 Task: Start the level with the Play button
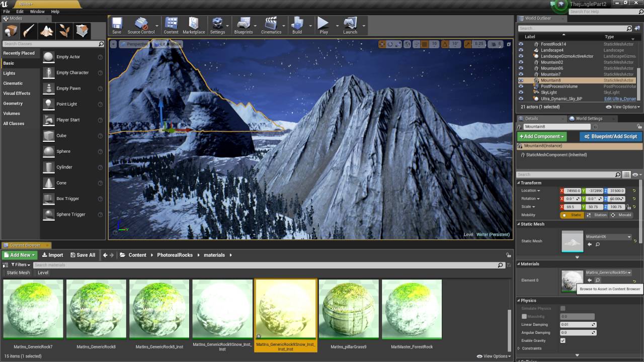coord(324,26)
